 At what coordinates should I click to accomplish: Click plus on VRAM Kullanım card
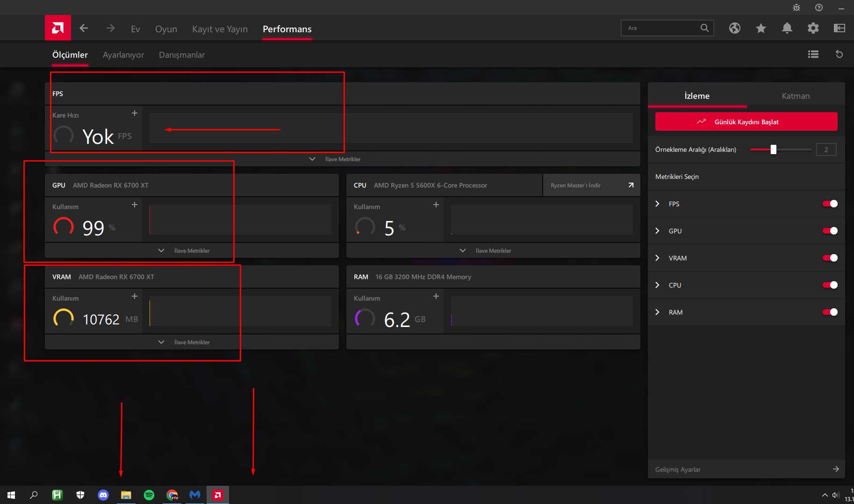135,296
